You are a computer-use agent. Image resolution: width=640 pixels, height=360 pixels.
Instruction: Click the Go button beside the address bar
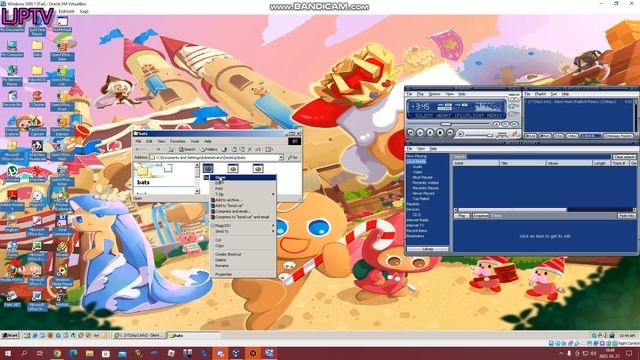tap(293, 158)
